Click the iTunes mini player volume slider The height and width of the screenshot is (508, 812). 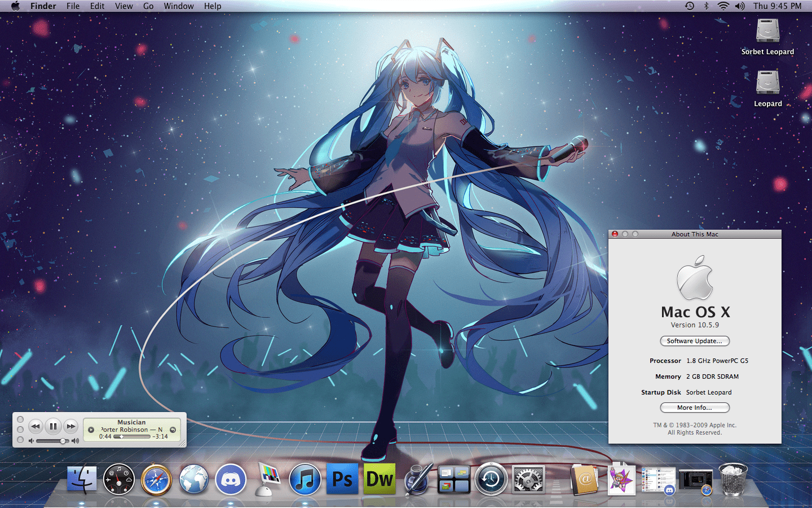[x=52, y=441]
